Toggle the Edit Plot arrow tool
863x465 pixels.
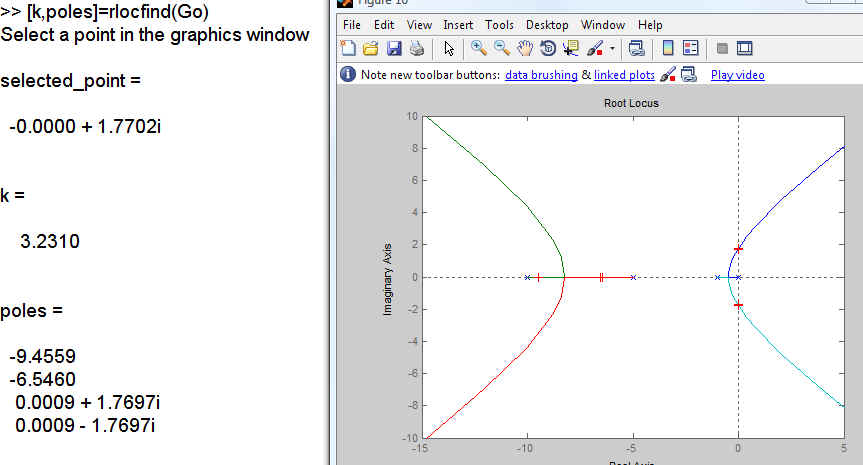coord(448,48)
